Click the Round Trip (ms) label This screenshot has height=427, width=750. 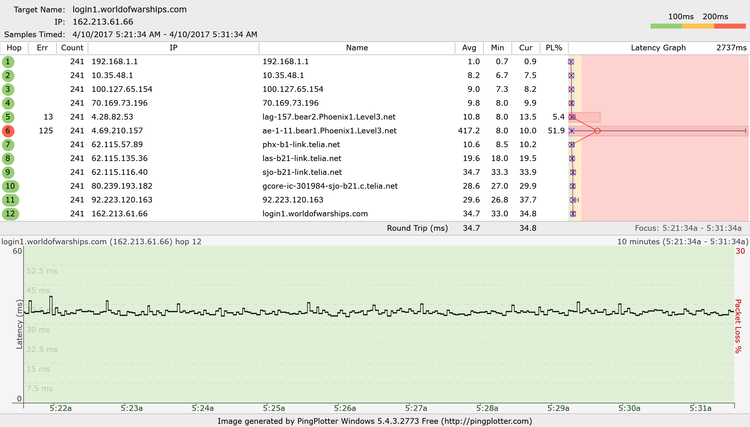[417, 228]
